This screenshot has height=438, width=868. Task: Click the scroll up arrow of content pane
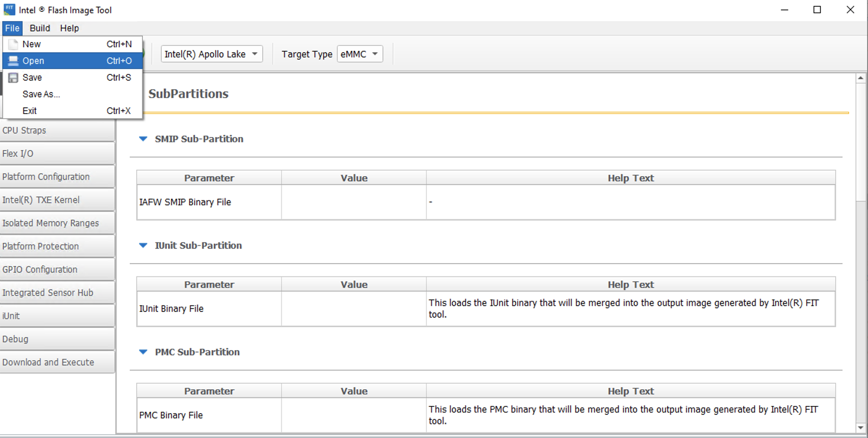pyautogui.click(x=861, y=78)
